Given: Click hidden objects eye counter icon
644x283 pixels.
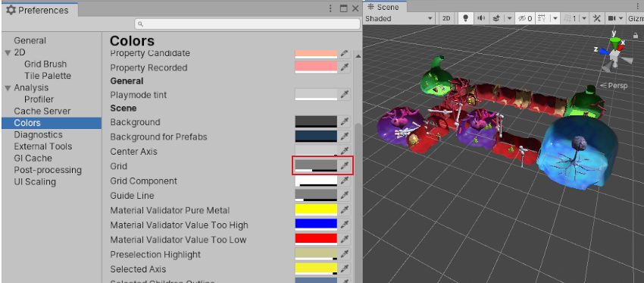Looking at the screenshot, I should [x=525, y=18].
